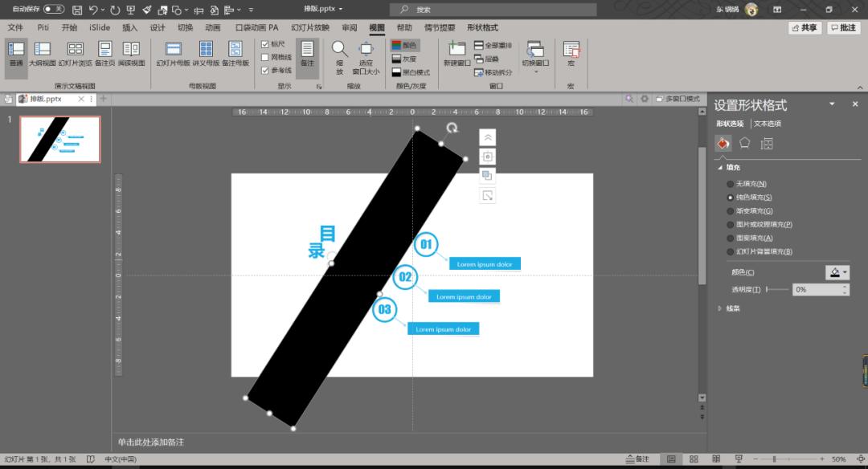Click the 共享 share button

coord(804,27)
